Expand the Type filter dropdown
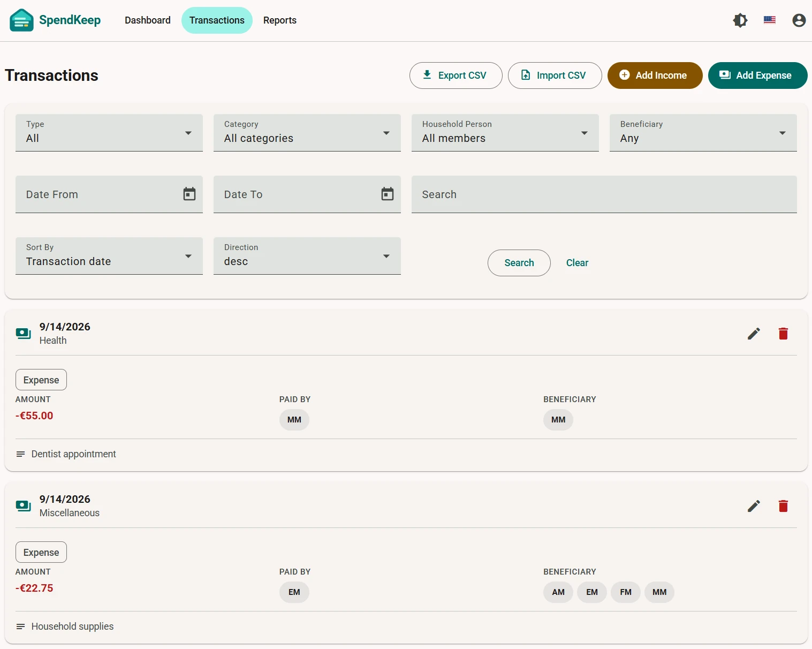812x649 pixels. (109, 133)
